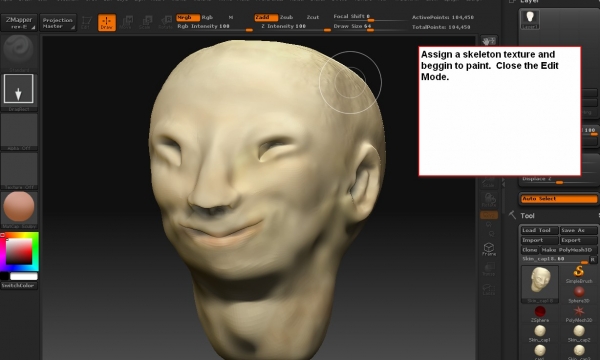Click the Clone button
The width and height of the screenshot is (600, 360).
click(530, 250)
